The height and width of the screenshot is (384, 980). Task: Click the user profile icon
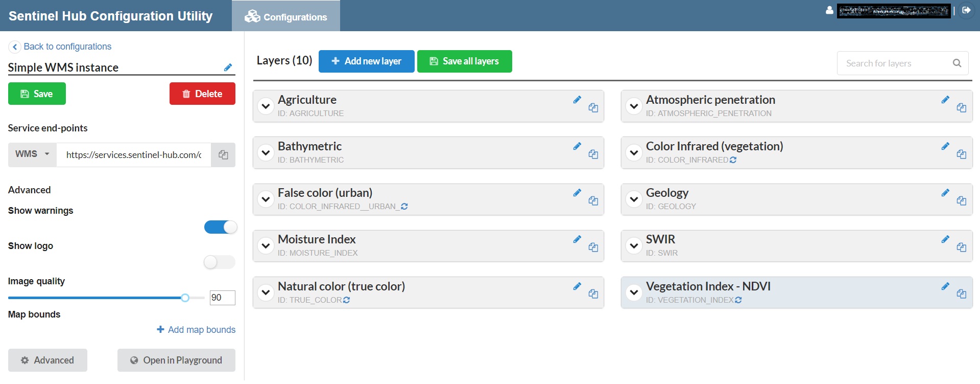coord(829,10)
